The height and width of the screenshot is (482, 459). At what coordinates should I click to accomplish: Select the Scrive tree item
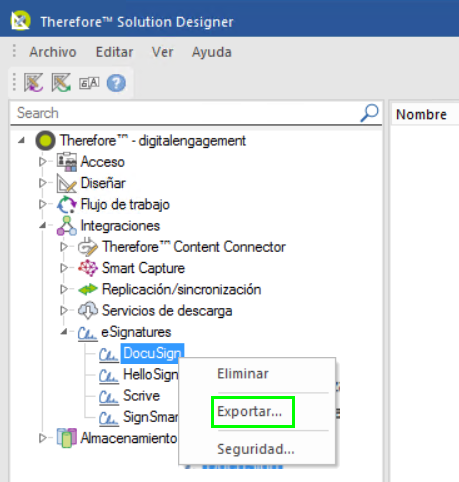tap(142, 396)
